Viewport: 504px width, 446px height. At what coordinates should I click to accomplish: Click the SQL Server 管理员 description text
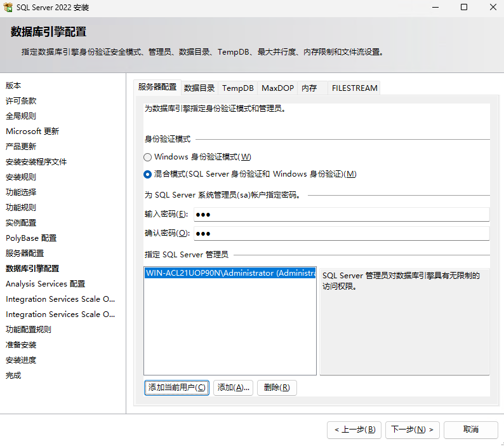click(401, 281)
